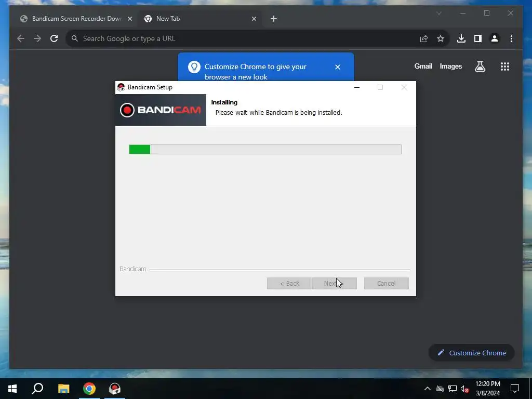This screenshot has width=532, height=399.
Task: Click the 'Installing' heading text
Action: [x=224, y=102]
